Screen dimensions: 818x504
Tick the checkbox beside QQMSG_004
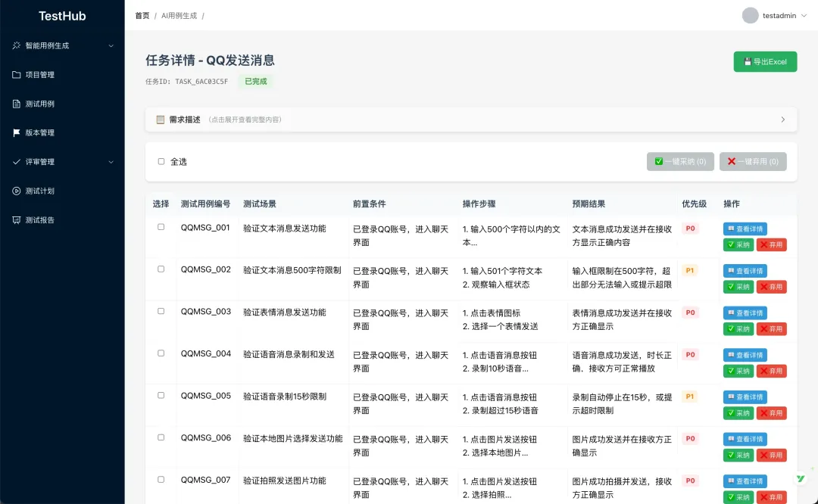pos(161,354)
